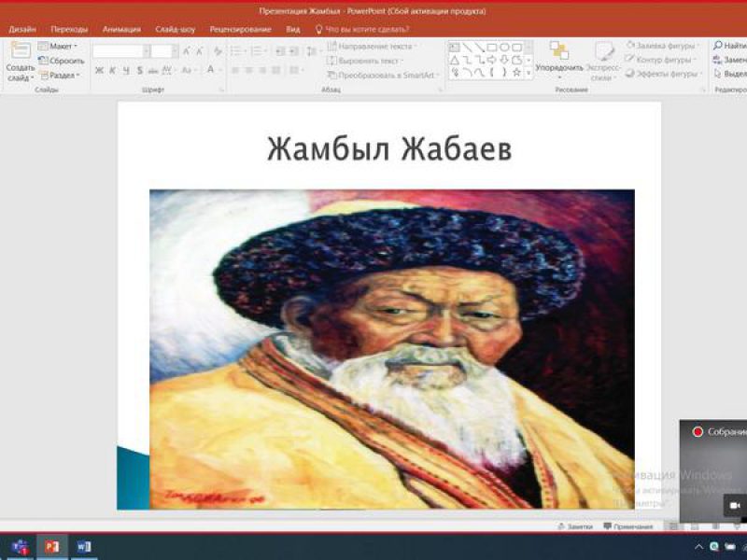This screenshot has height=560, width=747.
Task: Select the Star shape in the gallery
Action: (x=516, y=73)
